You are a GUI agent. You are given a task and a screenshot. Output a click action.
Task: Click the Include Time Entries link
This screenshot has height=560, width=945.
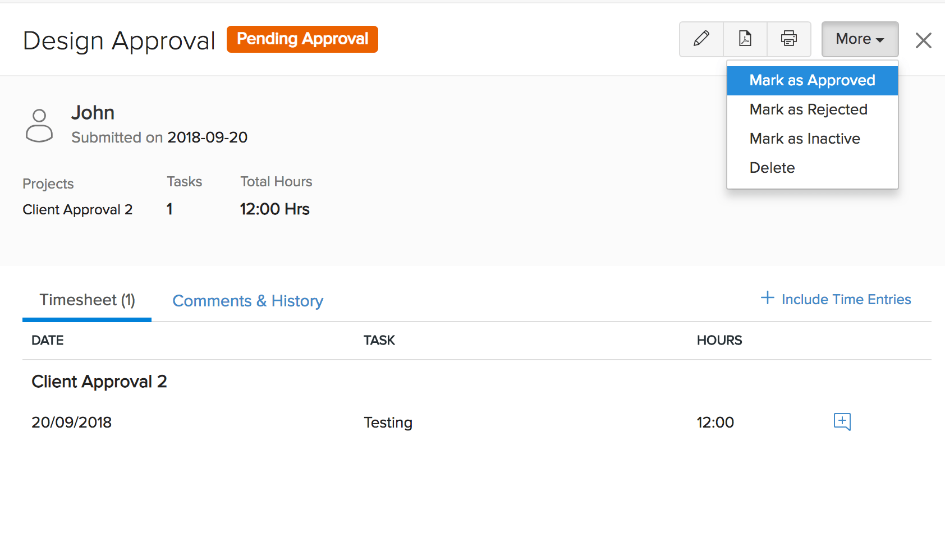point(836,299)
